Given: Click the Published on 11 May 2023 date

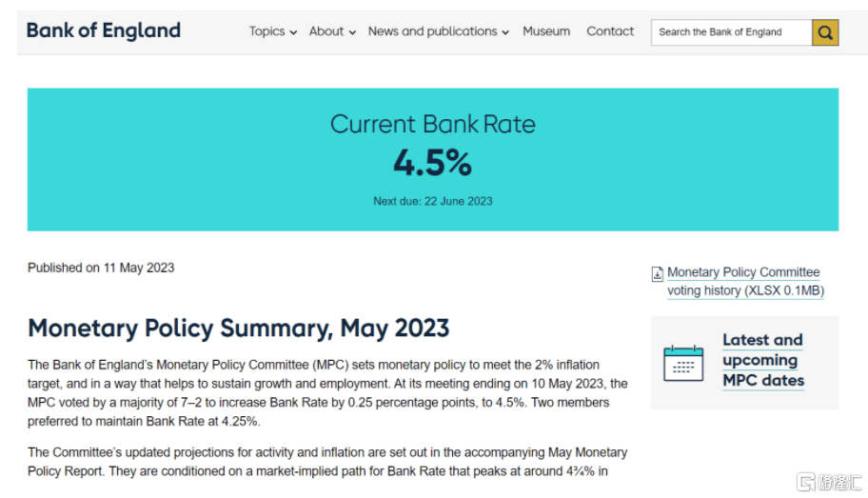Looking at the screenshot, I should tap(101, 268).
